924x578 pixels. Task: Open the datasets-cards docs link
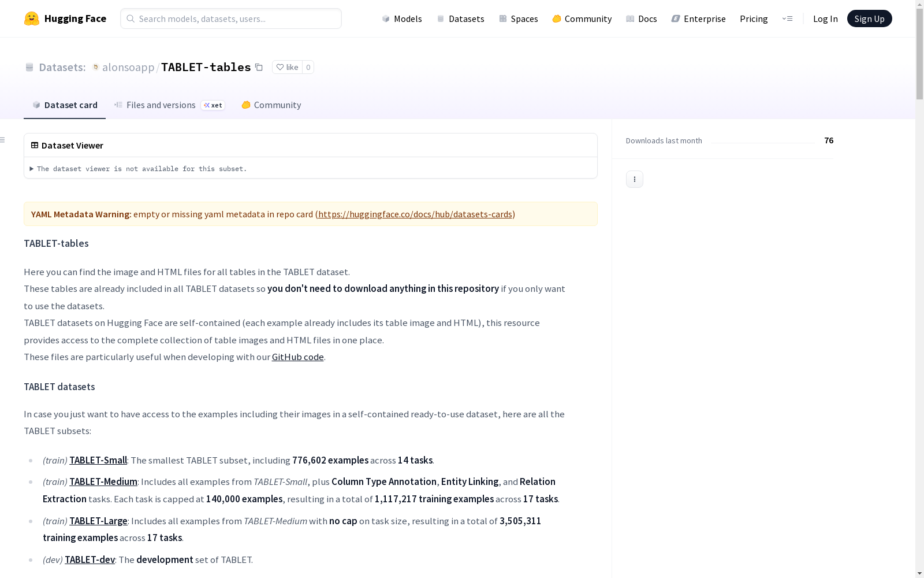[415, 214]
